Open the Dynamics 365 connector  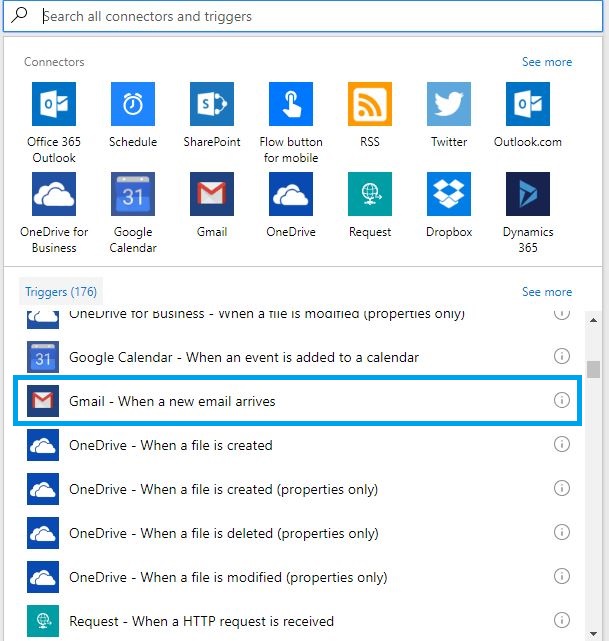click(528, 194)
